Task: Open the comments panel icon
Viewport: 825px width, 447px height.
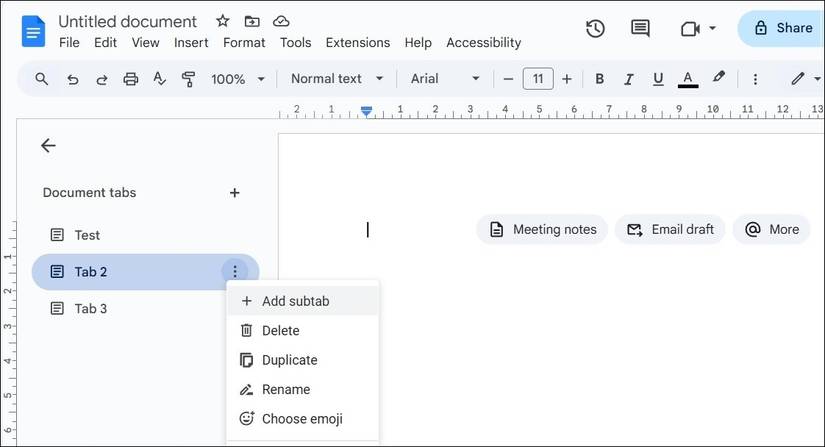Action: click(640, 28)
